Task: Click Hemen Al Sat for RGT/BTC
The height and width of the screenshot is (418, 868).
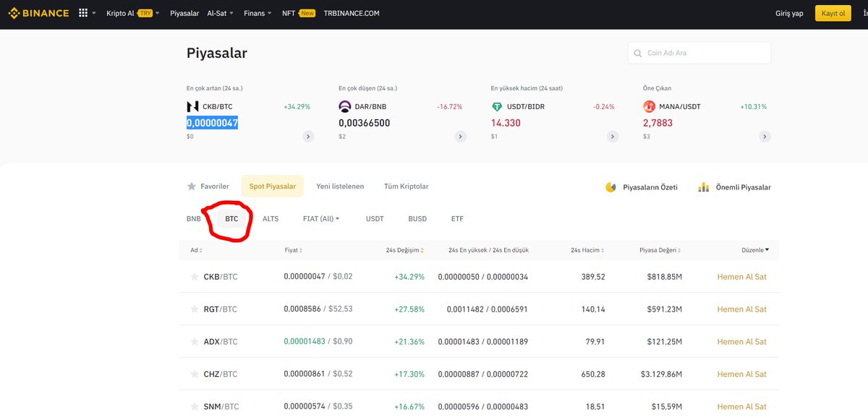Action: [741, 310]
